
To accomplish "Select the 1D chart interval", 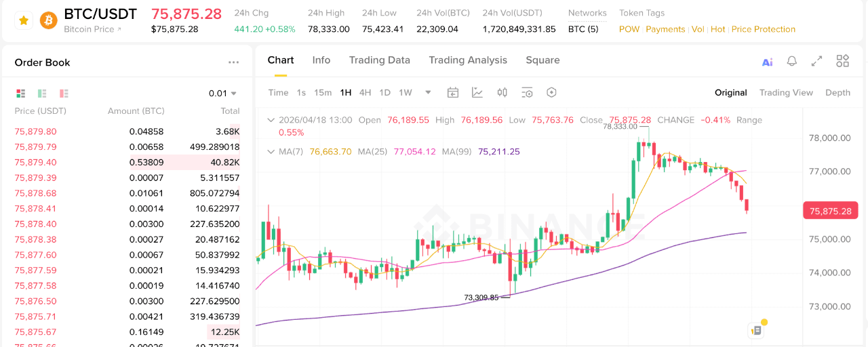I will pyautogui.click(x=384, y=93).
